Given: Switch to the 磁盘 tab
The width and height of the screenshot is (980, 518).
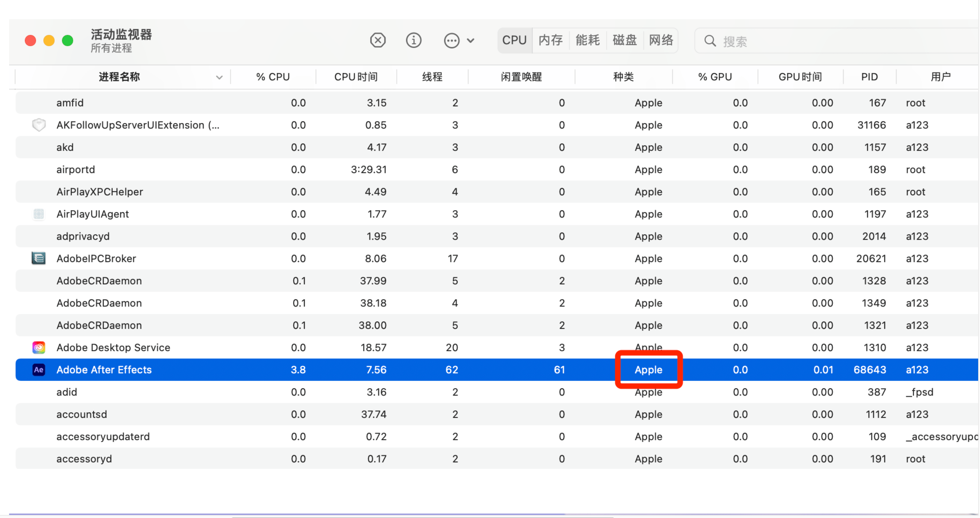Looking at the screenshot, I should [625, 40].
